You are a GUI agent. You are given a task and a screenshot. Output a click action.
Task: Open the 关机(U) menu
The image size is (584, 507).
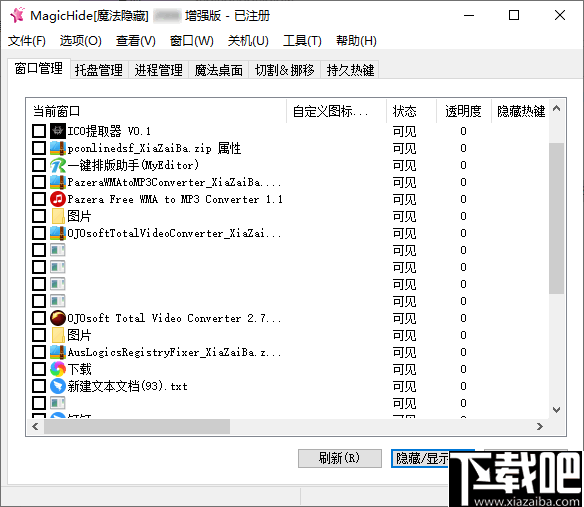248,41
